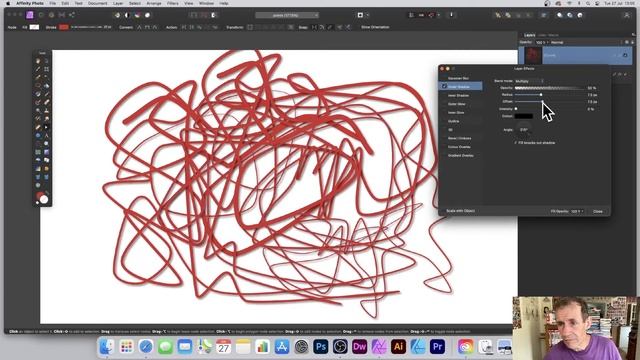Screen dimensions: 640x360
Task: Click the auto contrast toolbar icon
Action: (x=127, y=15)
